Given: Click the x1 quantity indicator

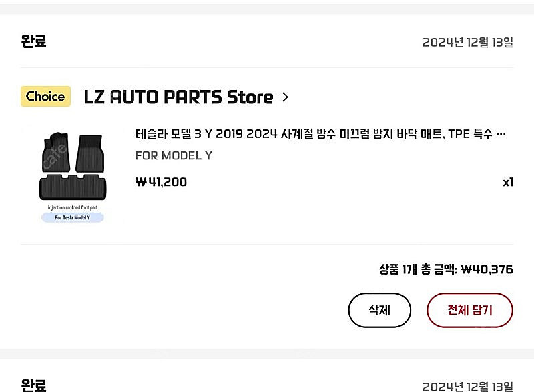Looking at the screenshot, I should click(508, 183).
